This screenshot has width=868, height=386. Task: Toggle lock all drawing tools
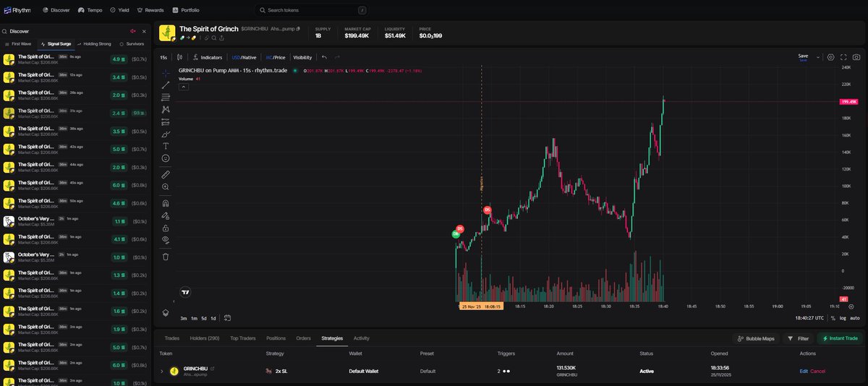tap(166, 228)
